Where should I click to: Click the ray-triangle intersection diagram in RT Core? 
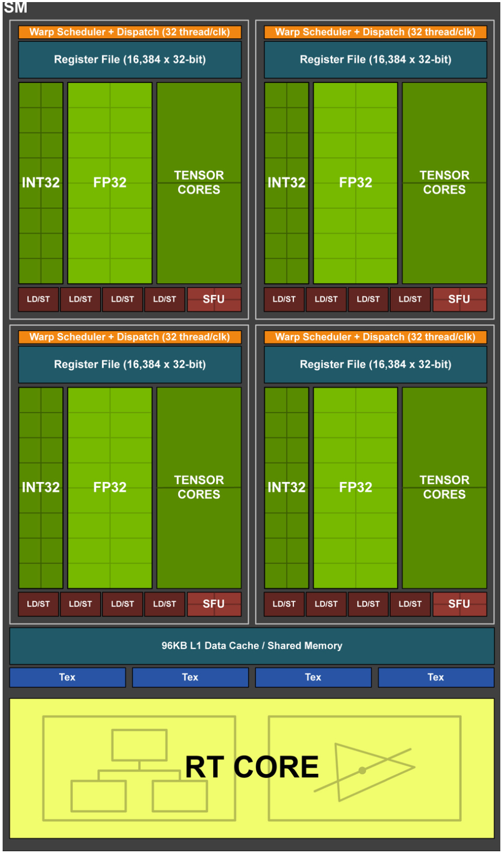pos(365,768)
